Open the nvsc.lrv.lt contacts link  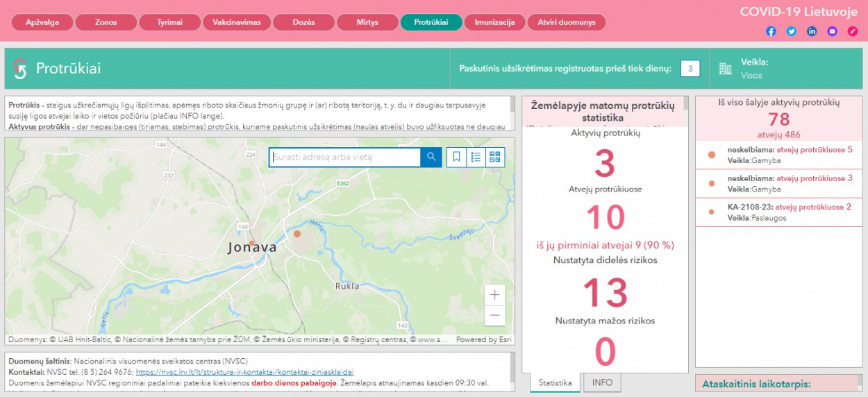[244, 372]
